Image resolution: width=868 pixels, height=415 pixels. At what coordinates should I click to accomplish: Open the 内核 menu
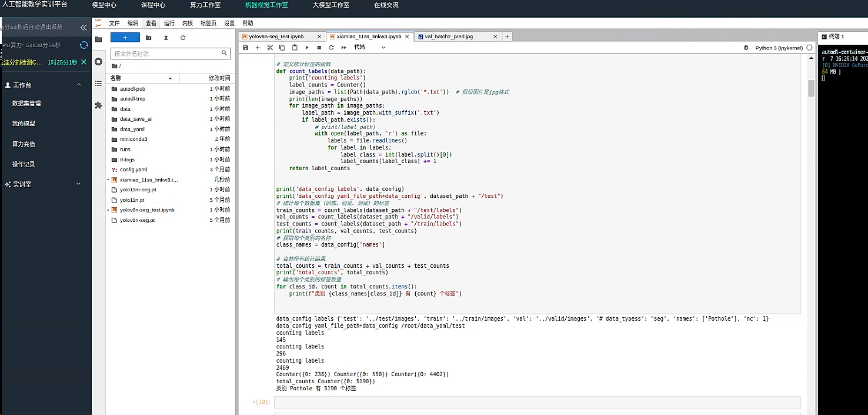pos(188,23)
